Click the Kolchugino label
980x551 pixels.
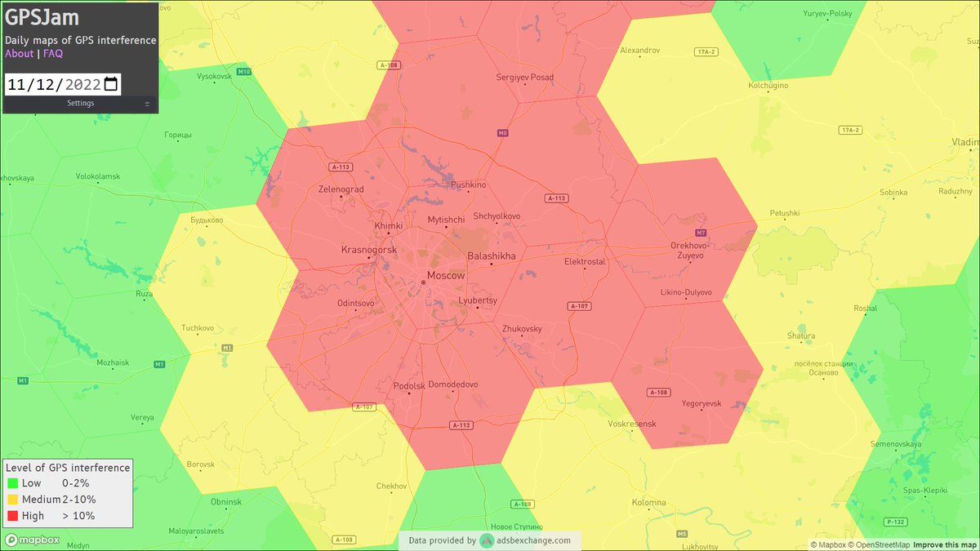pos(768,86)
